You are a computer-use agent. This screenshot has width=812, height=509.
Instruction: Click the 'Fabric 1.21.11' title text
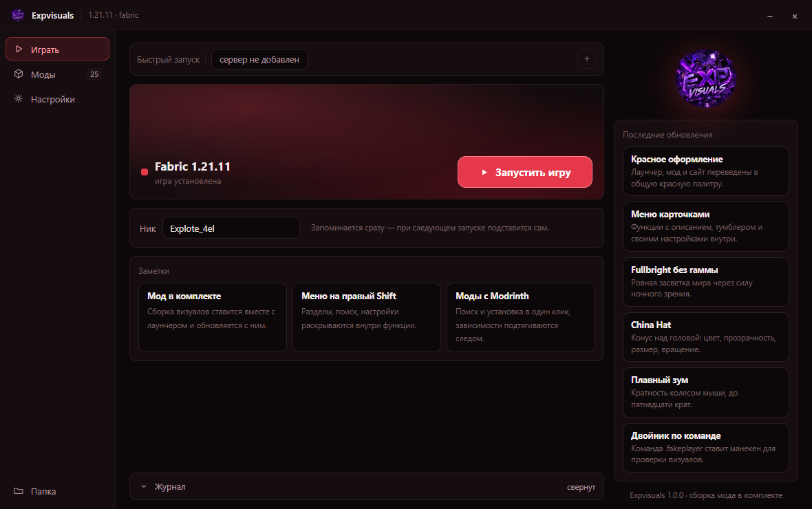pyautogui.click(x=193, y=166)
